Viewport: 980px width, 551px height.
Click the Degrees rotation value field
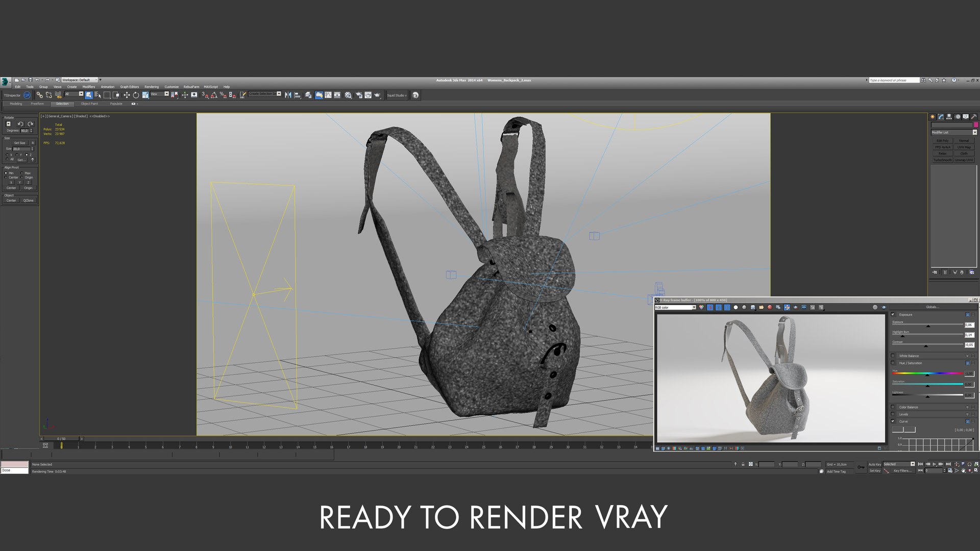(x=24, y=131)
